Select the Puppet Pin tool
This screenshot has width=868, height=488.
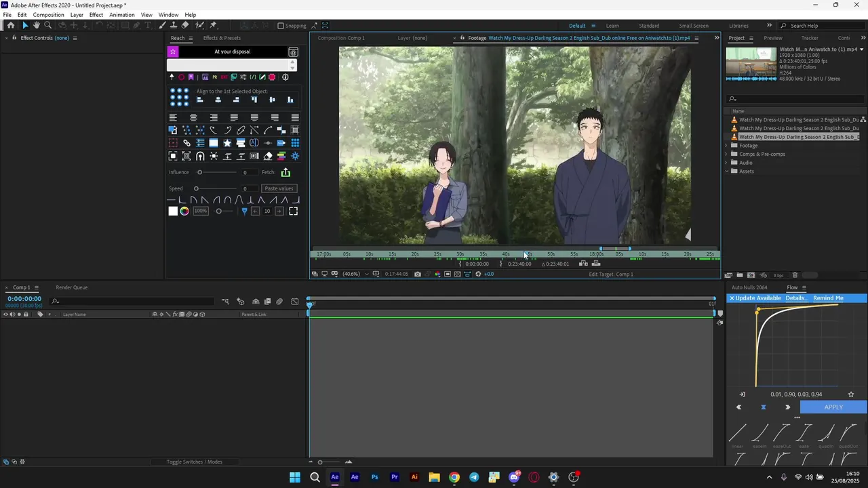214,25
